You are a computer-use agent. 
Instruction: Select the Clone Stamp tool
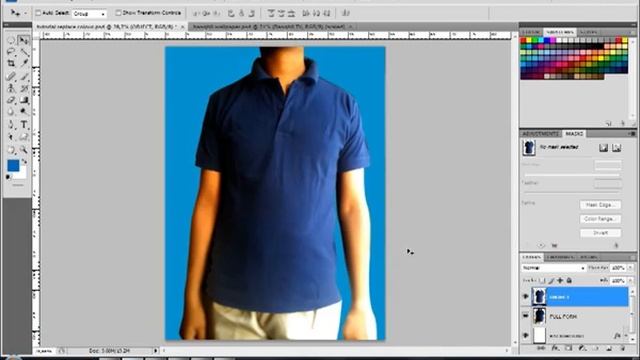(x=11, y=88)
